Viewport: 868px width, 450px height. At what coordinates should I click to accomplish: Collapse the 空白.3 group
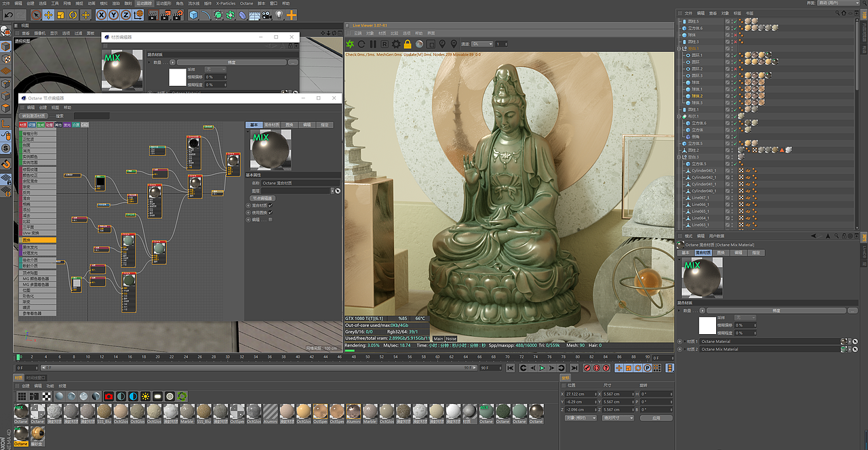[679, 157]
